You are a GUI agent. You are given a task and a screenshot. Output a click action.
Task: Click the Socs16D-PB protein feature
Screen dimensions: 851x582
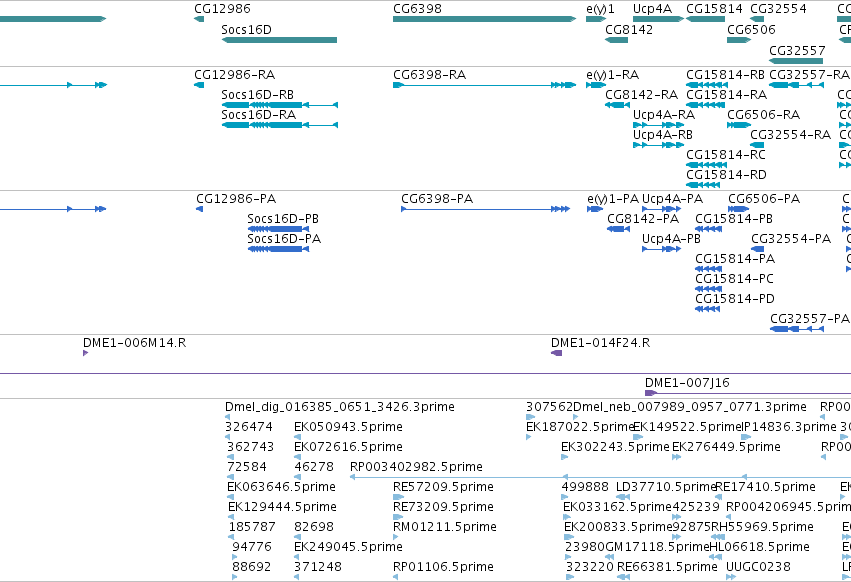tap(278, 229)
